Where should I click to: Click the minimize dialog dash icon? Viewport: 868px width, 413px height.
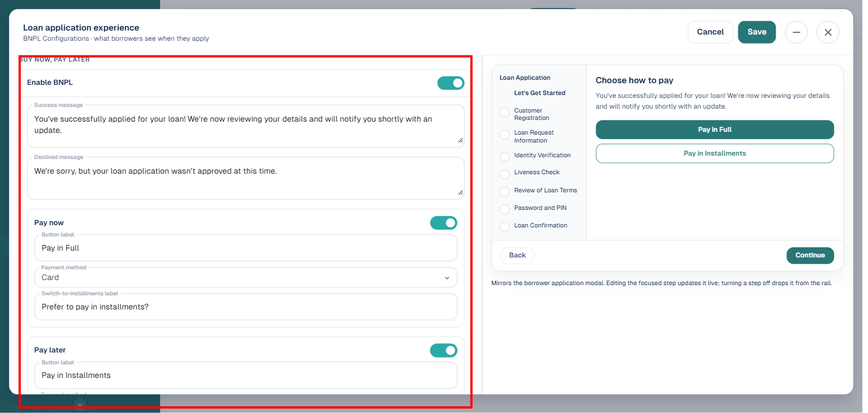pyautogui.click(x=796, y=32)
